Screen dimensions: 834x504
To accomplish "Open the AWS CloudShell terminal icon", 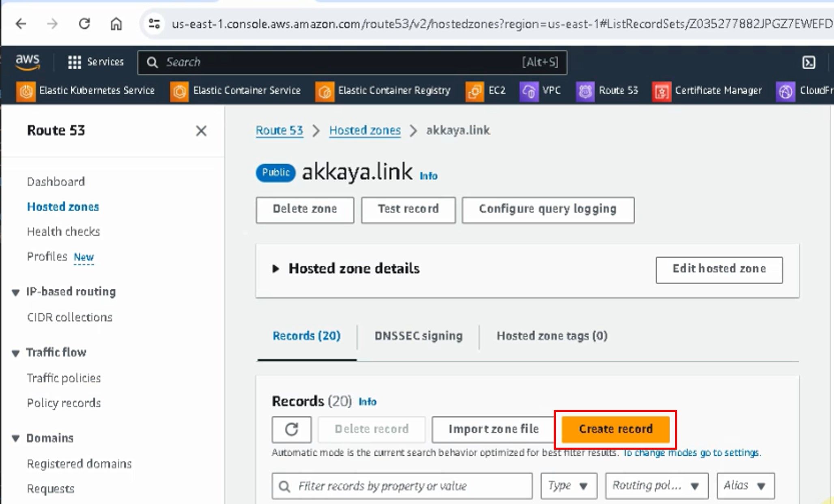I will point(808,62).
